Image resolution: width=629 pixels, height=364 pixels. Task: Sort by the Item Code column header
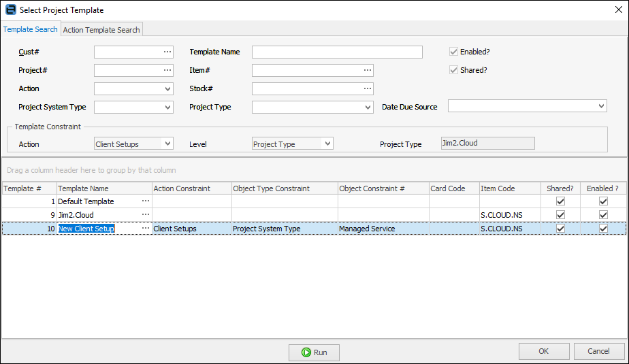(510, 188)
